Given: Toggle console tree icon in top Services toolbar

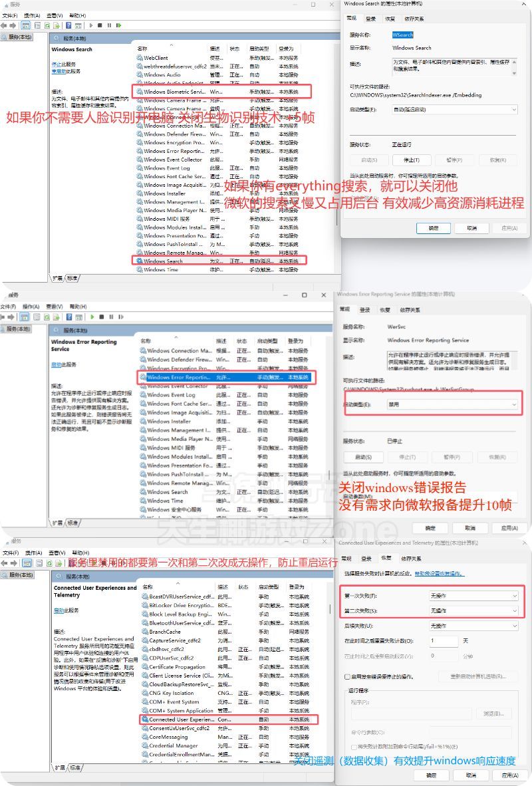Looking at the screenshot, I should [x=25, y=25].
